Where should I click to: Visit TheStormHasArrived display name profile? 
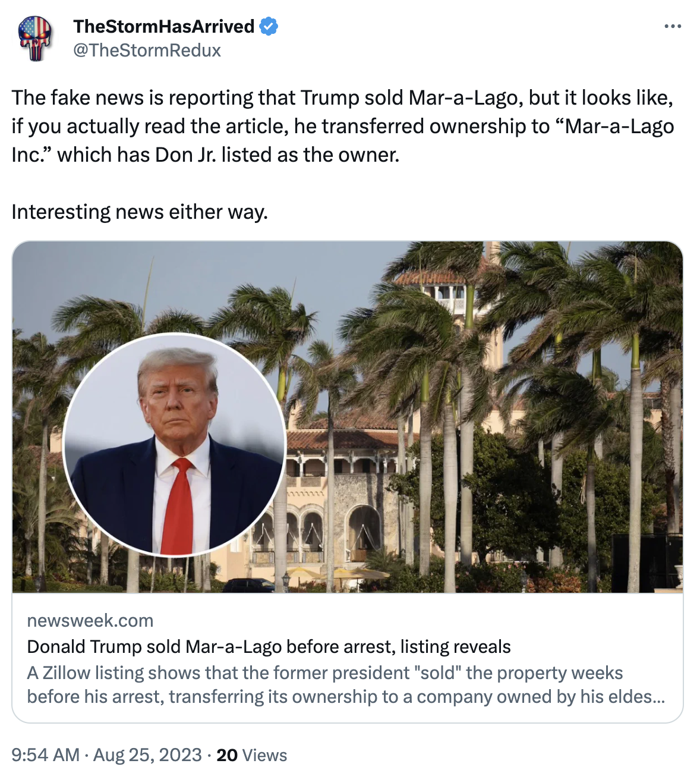pyautogui.click(x=164, y=27)
